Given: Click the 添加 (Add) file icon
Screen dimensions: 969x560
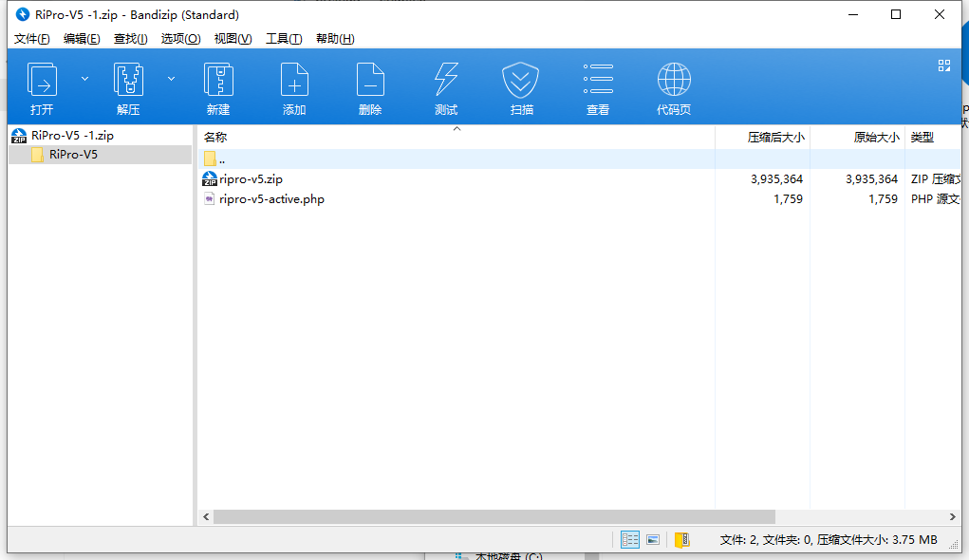Looking at the screenshot, I should click(x=294, y=80).
